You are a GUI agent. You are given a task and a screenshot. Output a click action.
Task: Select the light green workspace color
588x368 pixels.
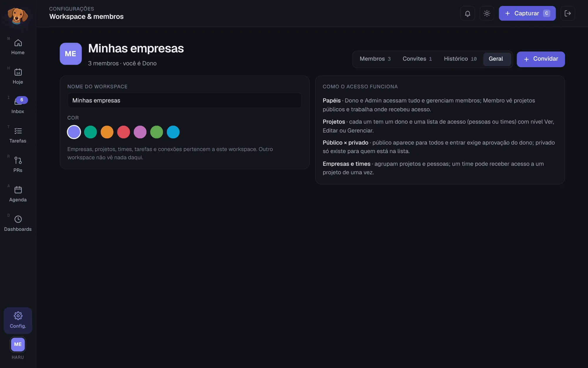point(157,132)
